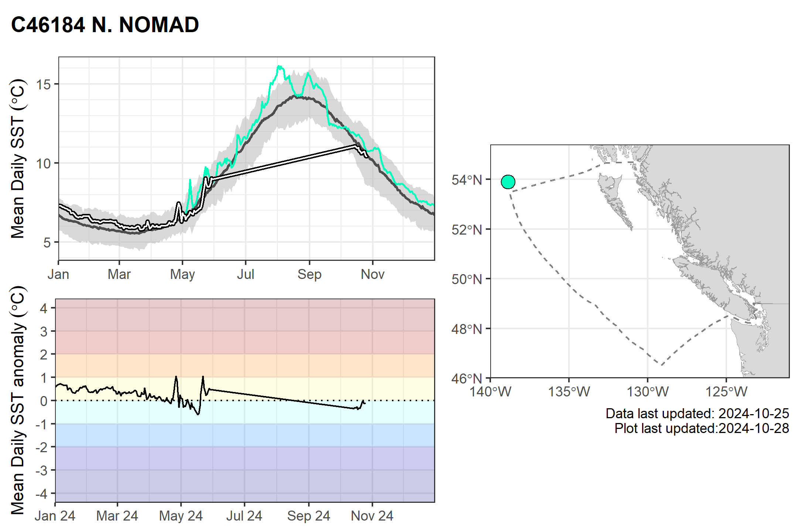The image size is (798, 532).
Task: Click the 52°N latitude label
Action: [467, 230]
